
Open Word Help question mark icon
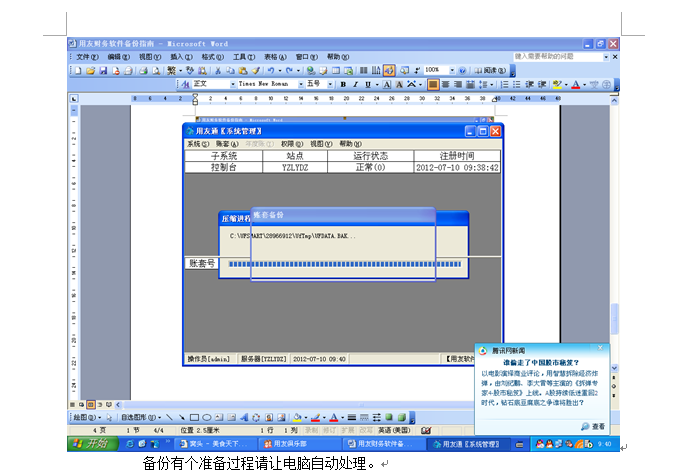pos(462,70)
